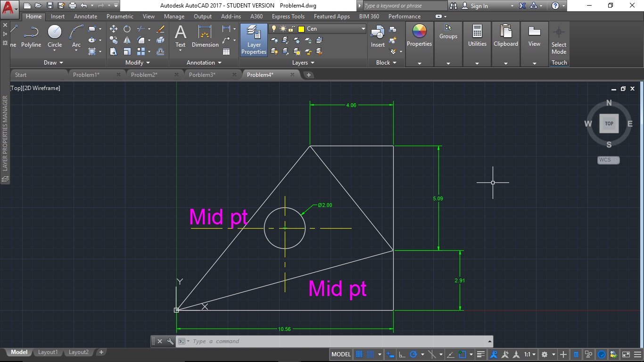This screenshot has height=362, width=644.
Task: Select the Mirror tool in Modify panel
Action: pyautogui.click(x=127, y=40)
